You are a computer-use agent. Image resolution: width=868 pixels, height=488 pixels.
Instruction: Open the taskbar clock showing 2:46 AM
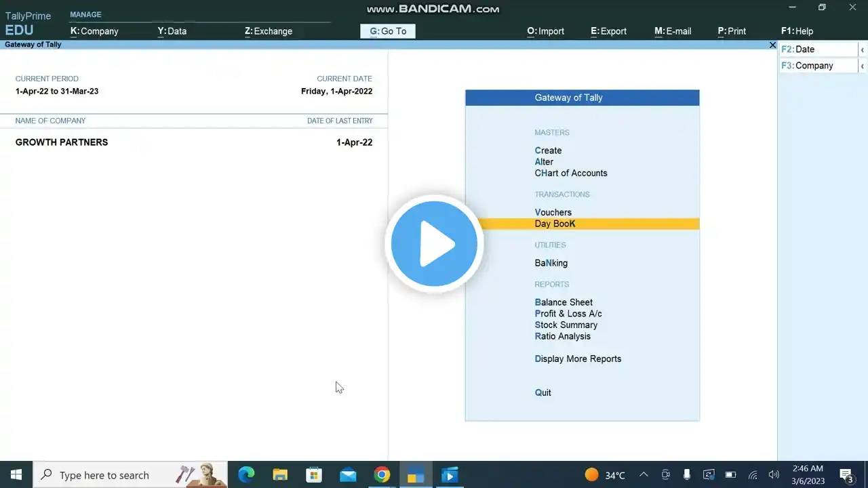pos(808,475)
